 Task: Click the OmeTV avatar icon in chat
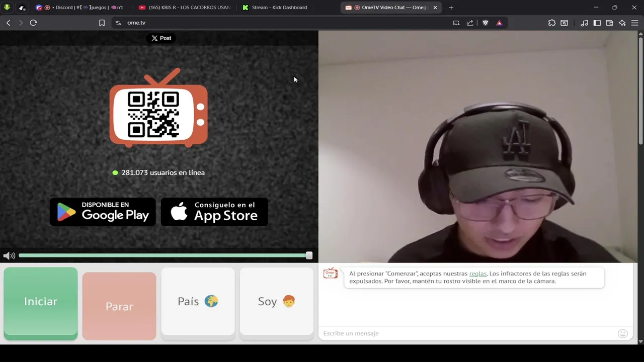click(331, 273)
